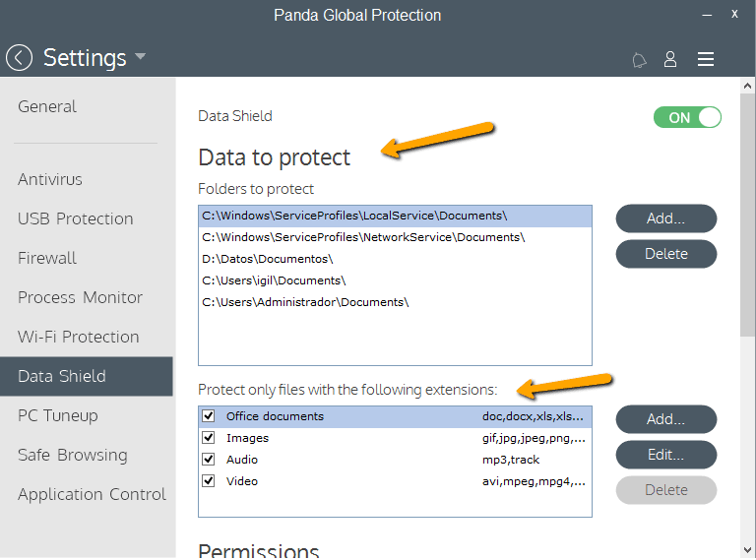Click the greyed Delete button for extensions

coord(665,490)
